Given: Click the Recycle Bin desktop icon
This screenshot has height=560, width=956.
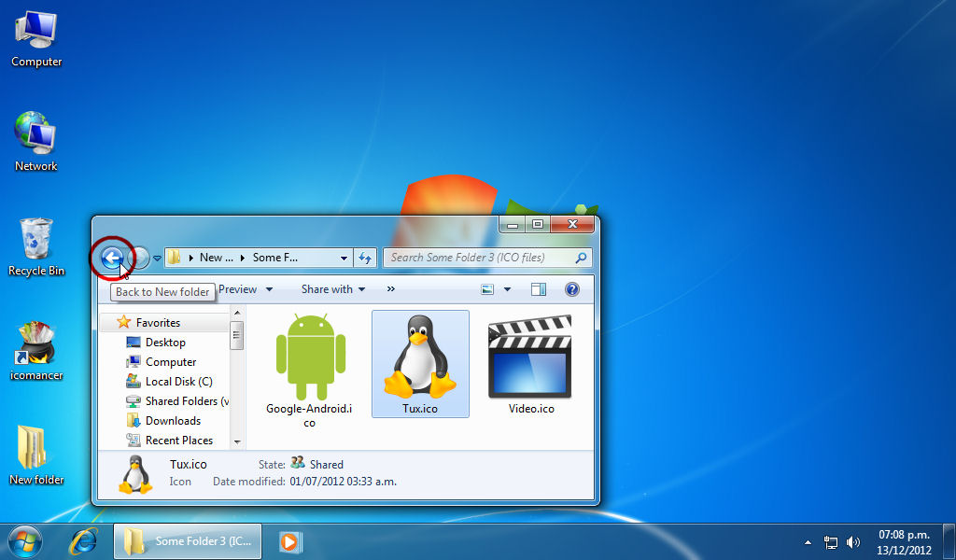Looking at the screenshot, I should point(36,246).
